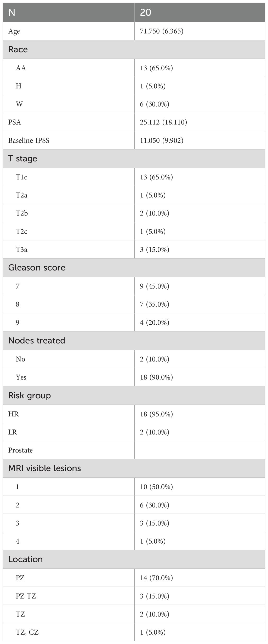Select the TZ, CZ row label
Screen dimensions: 268x644
[x=27, y=632]
